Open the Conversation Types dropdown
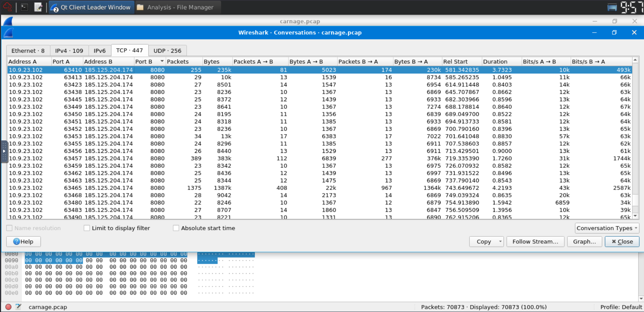The height and width of the screenshot is (312, 644). click(607, 228)
